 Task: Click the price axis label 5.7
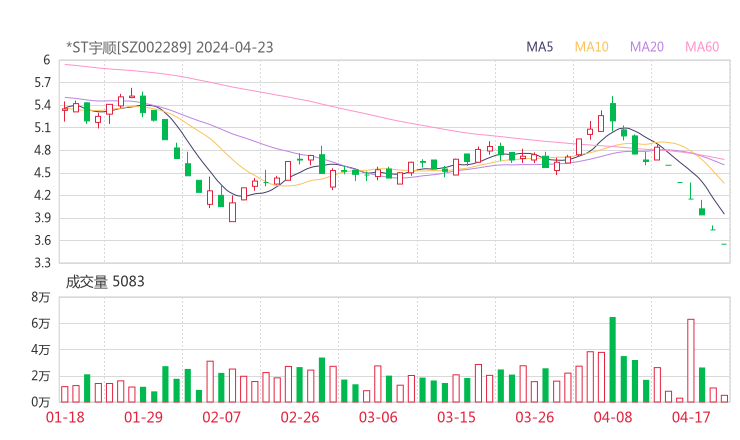click(42, 83)
